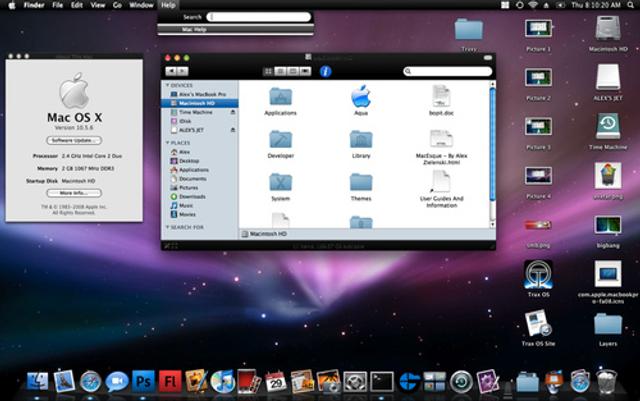
Task: Open Photoshop from the Dock
Action: tap(143, 381)
